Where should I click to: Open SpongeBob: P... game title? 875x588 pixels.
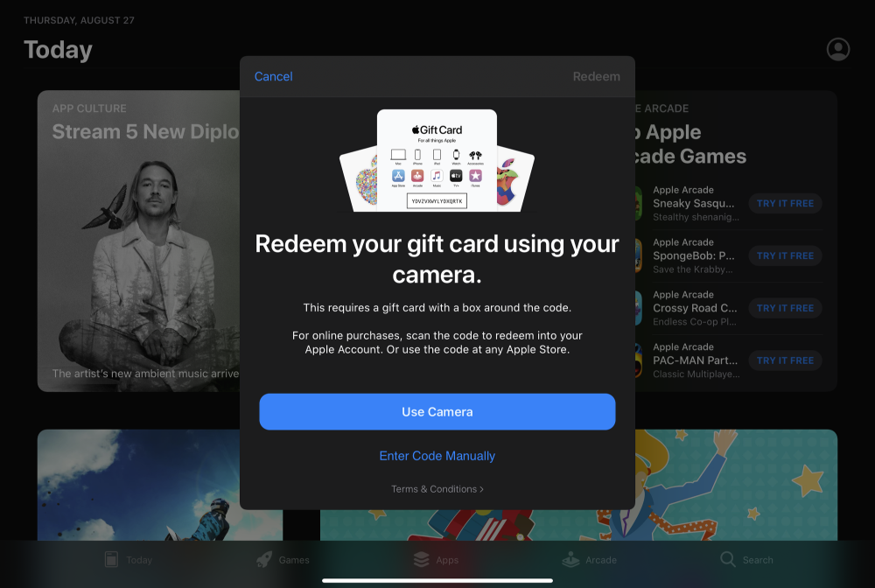tap(694, 256)
